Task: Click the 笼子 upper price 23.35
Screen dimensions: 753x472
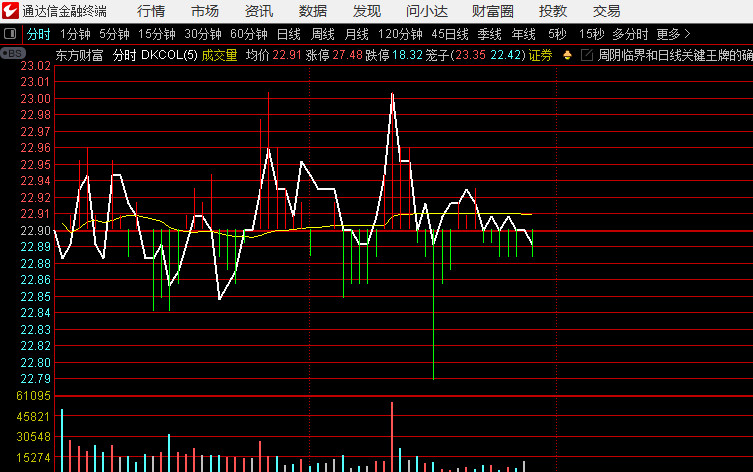Action: tap(470, 55)
